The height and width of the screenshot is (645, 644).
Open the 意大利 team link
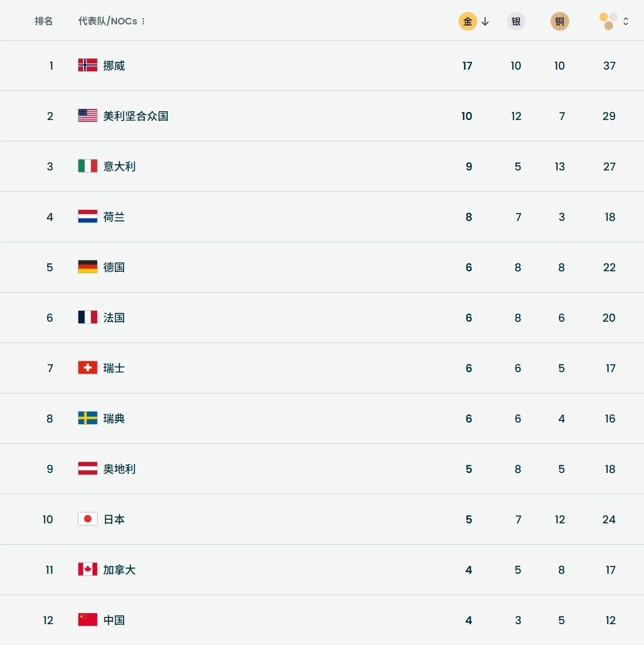point(119,166)
